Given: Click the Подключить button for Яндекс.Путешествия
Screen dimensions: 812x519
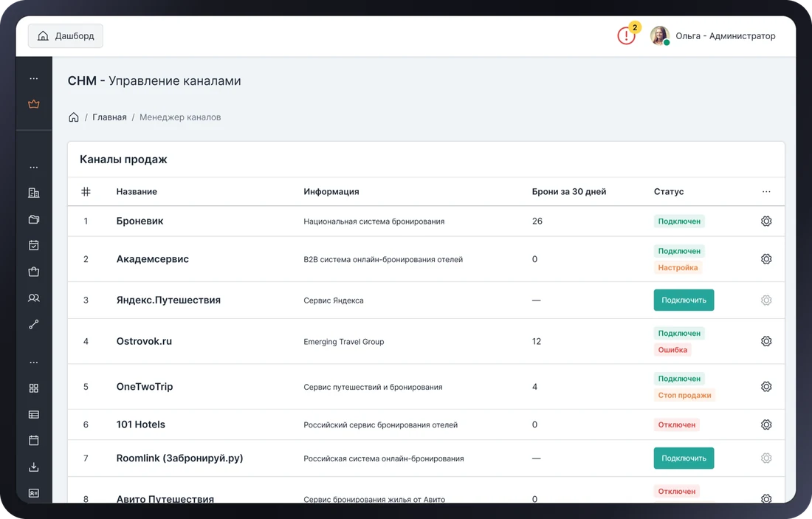Looking at the screenshot, I should pyautogui.click(x=684, y=300).
